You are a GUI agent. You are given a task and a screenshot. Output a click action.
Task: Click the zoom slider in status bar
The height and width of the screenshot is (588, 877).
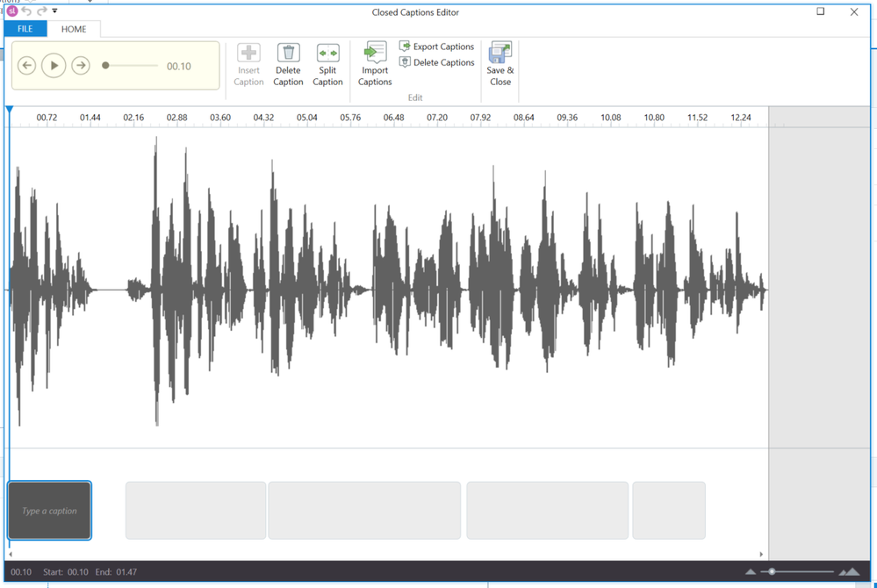coord(773,572)
